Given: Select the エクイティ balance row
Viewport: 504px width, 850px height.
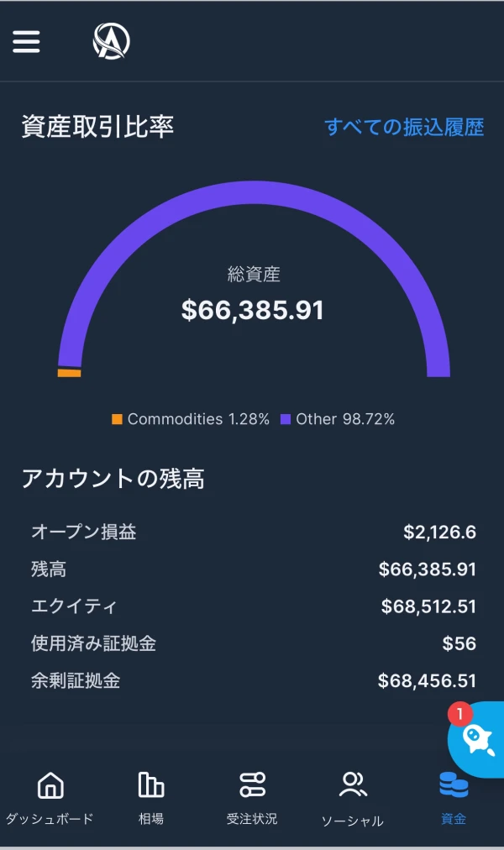Looking at the screenshot, I should (252, 606).
